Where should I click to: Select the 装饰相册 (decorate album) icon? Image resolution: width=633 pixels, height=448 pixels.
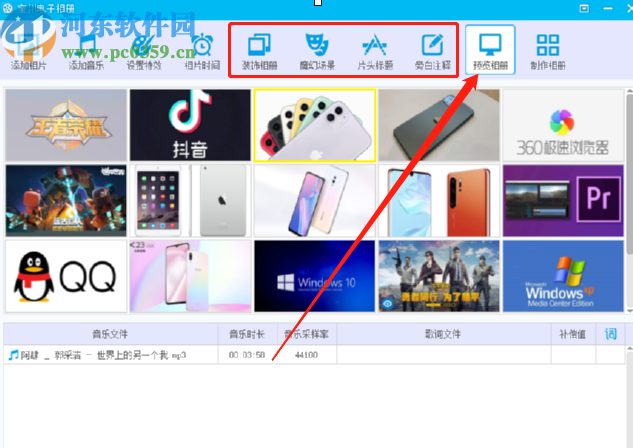[259, 45]
